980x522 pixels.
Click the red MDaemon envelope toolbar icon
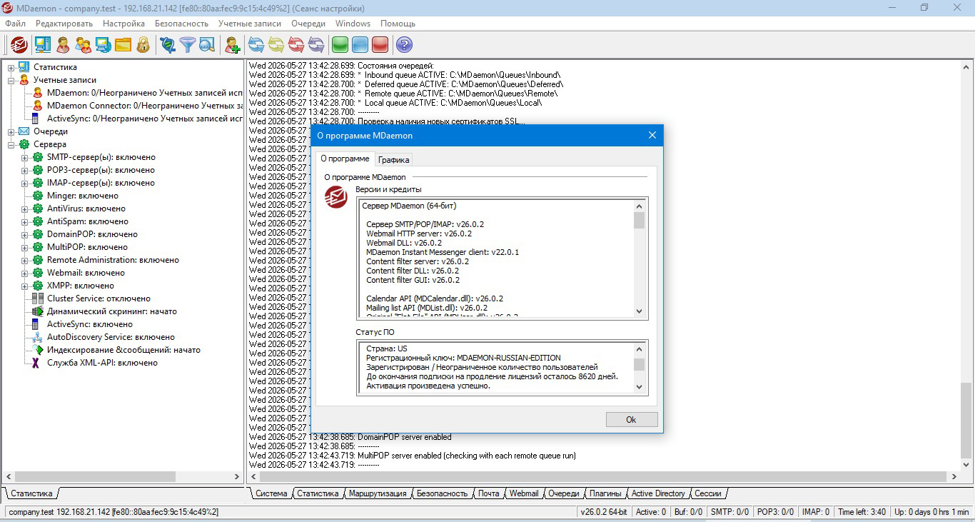[19, 45]
